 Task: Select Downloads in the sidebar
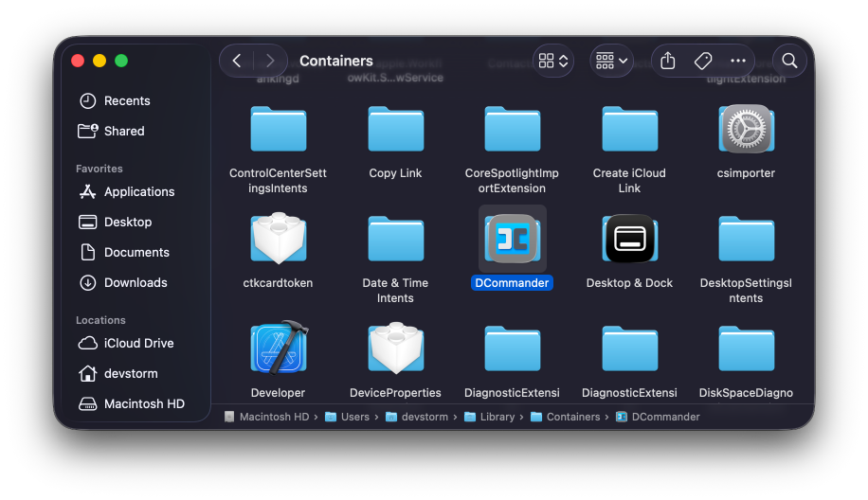(135, 282)
